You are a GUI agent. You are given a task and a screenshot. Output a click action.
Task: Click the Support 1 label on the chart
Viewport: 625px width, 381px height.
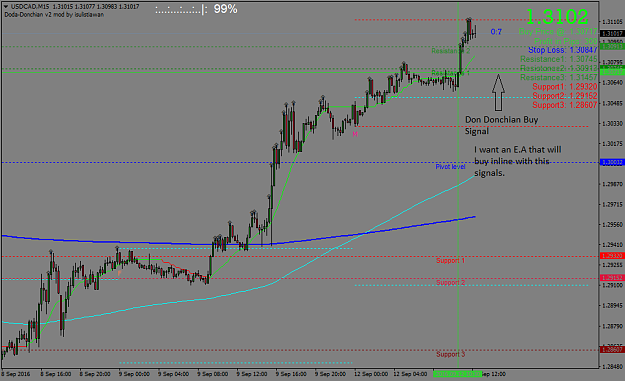(x=450, y=261)
